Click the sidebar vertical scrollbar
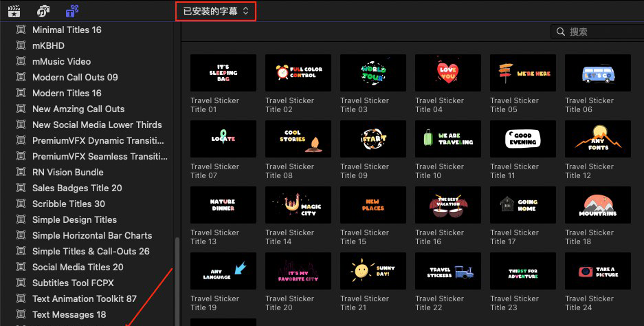 [177, 275]
